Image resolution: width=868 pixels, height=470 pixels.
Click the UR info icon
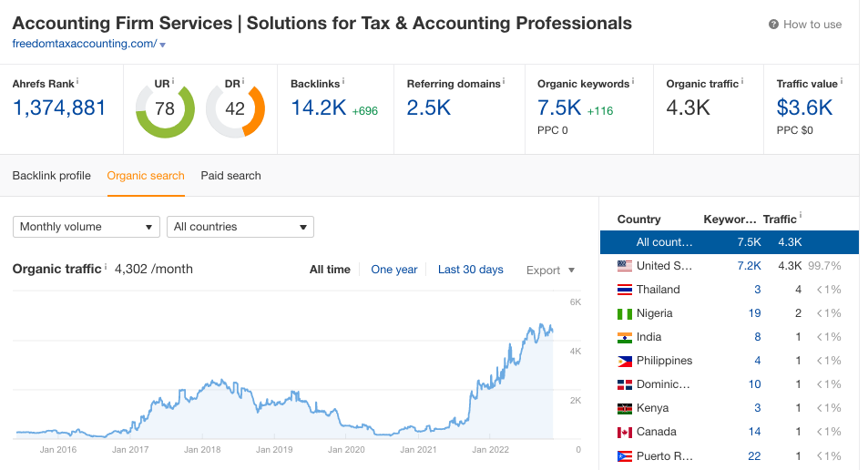(173, 81)
